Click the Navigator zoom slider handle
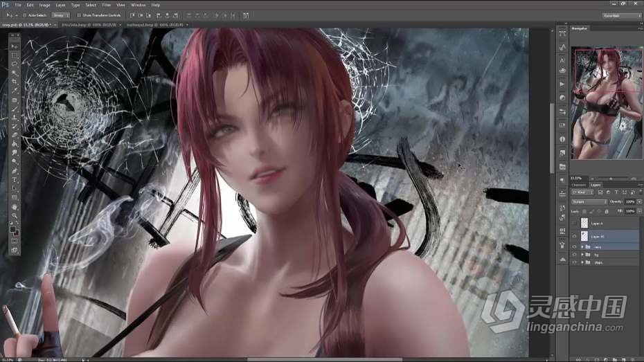 pyautogui.click(x=611, y=179)
